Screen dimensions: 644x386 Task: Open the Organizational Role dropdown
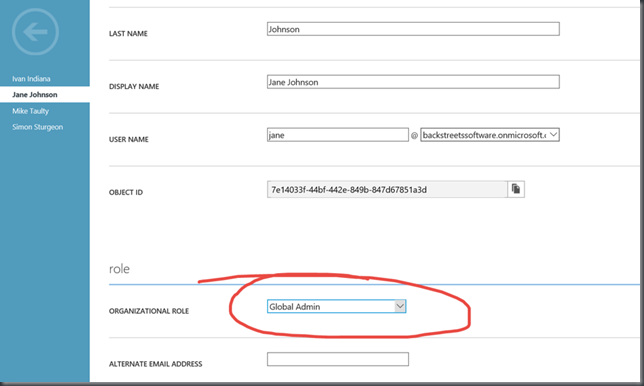click(336, 306)
